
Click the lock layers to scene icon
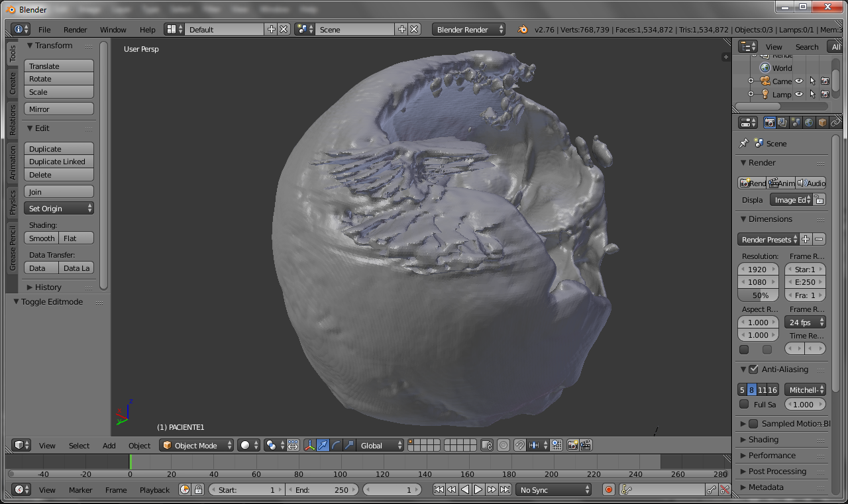pyautogui.click(x=487, y=446)
